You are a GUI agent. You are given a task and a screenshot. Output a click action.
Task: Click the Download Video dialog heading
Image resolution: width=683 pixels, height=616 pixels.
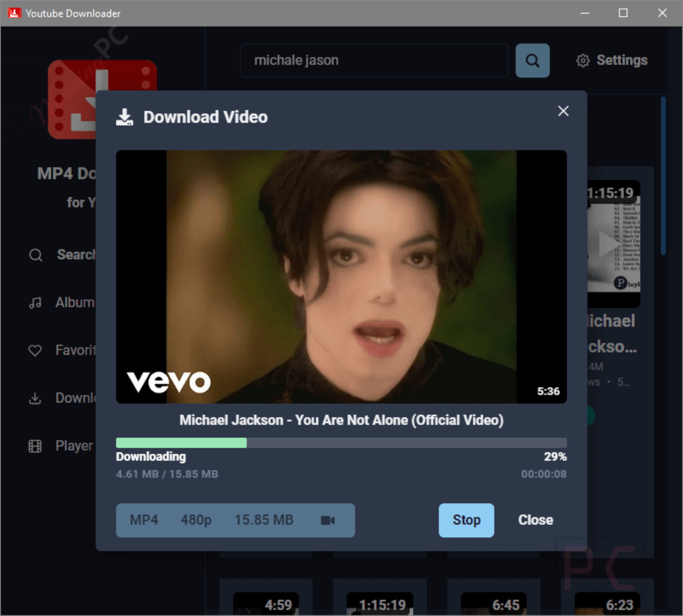coord(205,117)
